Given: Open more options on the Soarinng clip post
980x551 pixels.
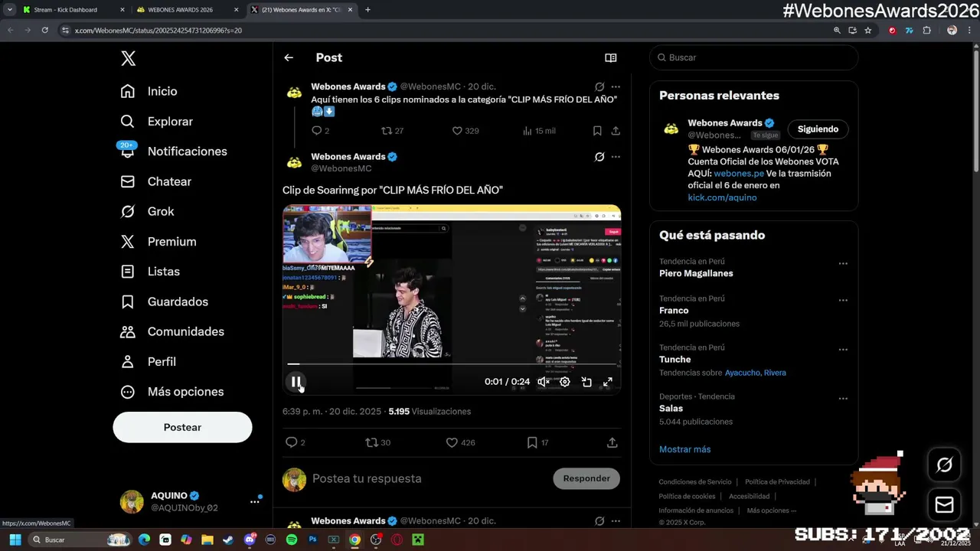Looking at the screenshot, I should click(616, 157).
